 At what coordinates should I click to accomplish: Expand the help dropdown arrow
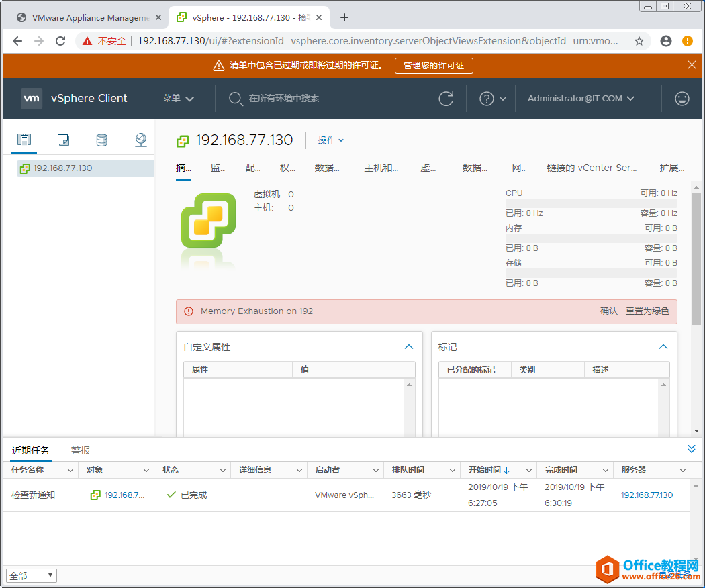click(503, 99)
